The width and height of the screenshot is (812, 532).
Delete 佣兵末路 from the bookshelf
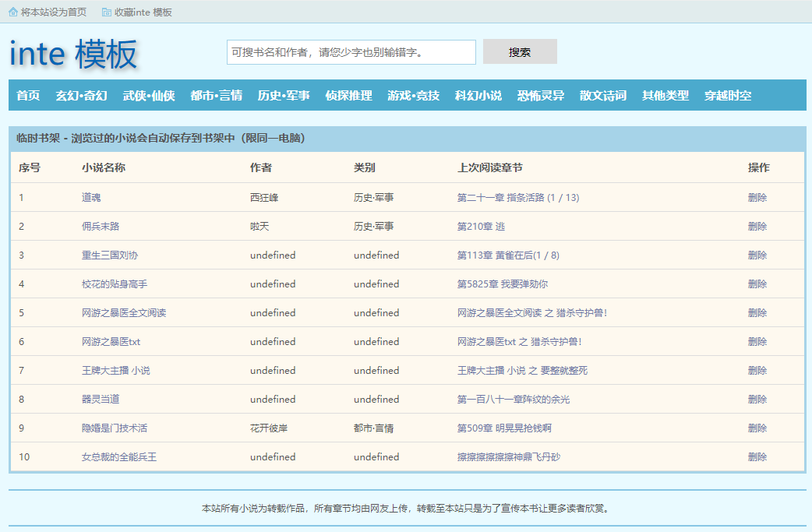757,227
